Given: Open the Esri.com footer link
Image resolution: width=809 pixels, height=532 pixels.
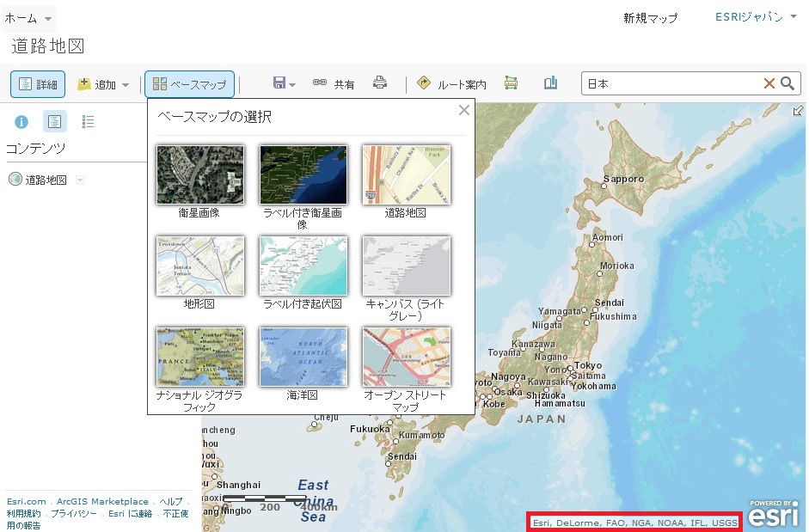Looking at the screenshot, I should [x=27, y=502].
